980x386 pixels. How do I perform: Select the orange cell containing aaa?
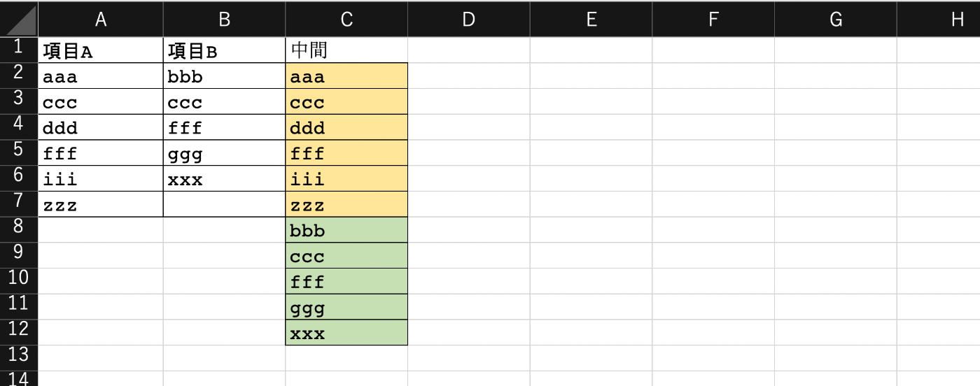346,76
